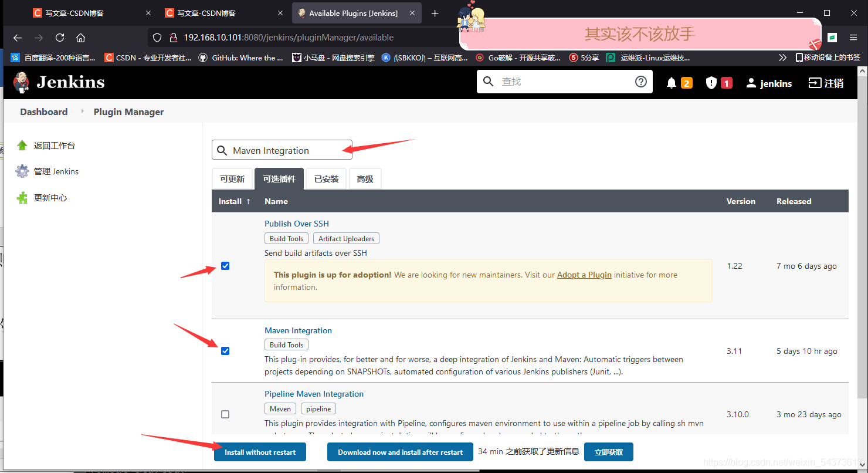Open the notifications bell icon

[x=672, y=83]
